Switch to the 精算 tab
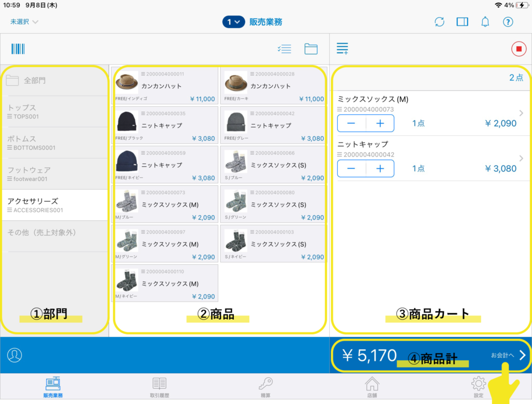The height and width of the screenshot is (404, 532). point(265,387)
